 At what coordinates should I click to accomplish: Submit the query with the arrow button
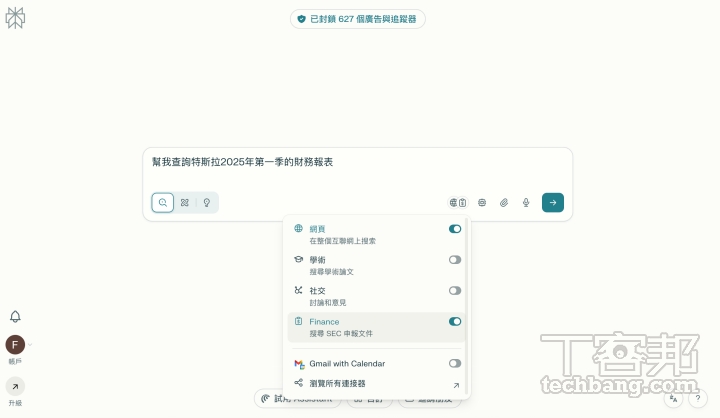(x=553, y=203)
